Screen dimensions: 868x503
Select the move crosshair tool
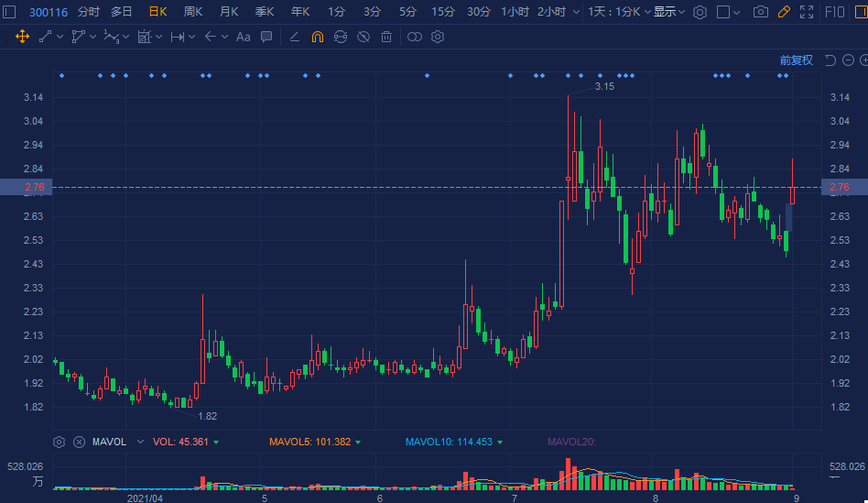point(22,37)
